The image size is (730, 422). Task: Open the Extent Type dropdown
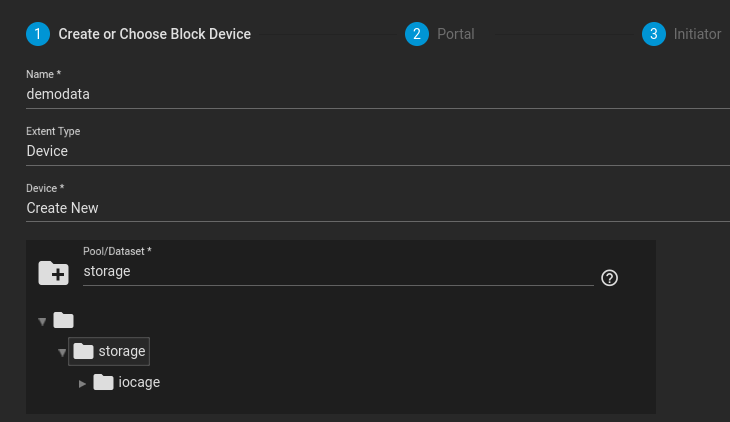point(378,151)
